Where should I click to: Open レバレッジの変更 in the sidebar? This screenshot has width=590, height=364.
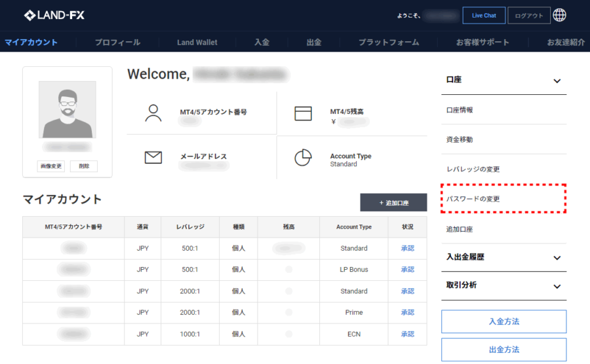[x=504, y=169]
